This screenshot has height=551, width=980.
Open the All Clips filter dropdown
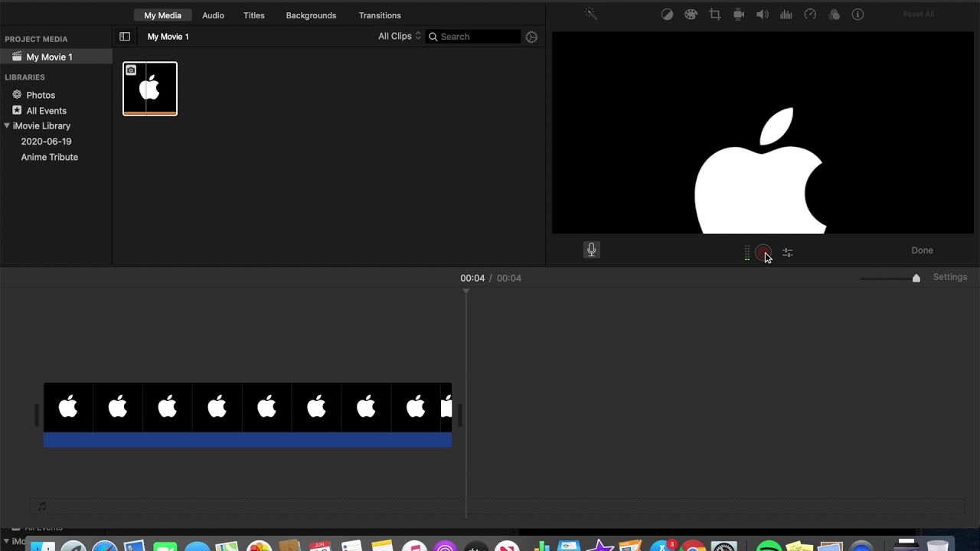(x=400, y=36)
